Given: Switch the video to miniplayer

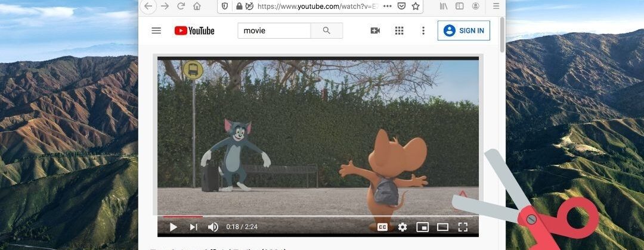Looking at the screenshot, I should point(423,227).
